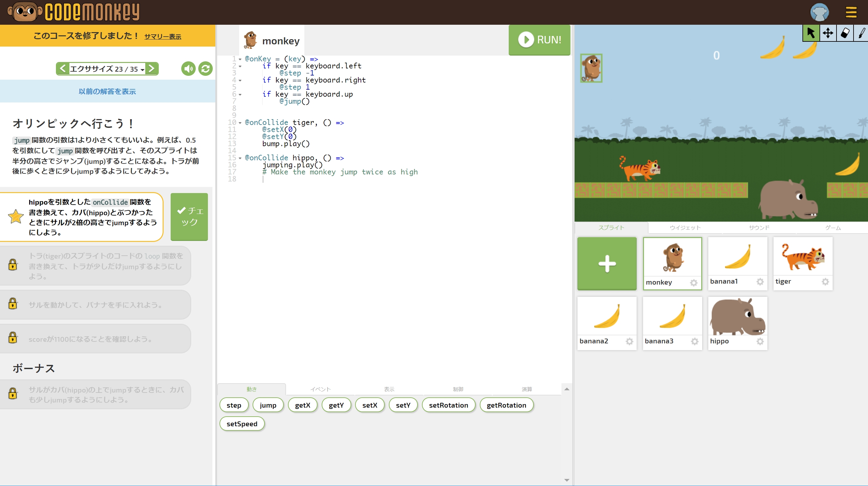Collapse the onKey code fold arrow
This screenshot has width=868, height=486.
(x=240, y=59)
